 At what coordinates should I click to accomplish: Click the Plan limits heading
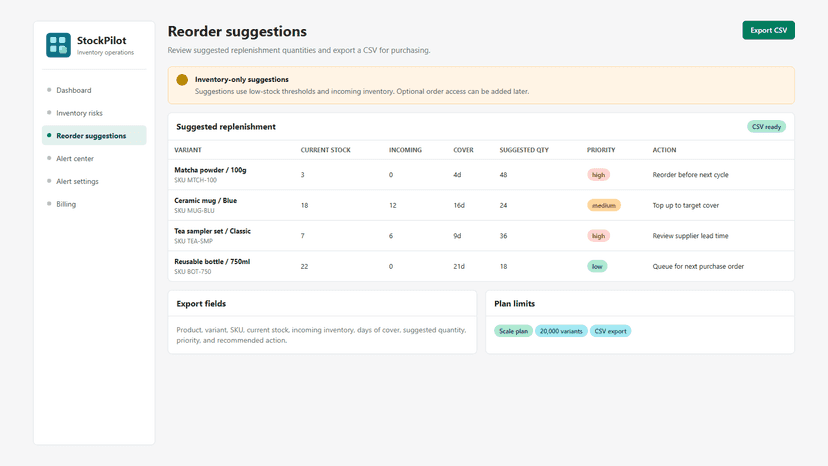(514, 304)
